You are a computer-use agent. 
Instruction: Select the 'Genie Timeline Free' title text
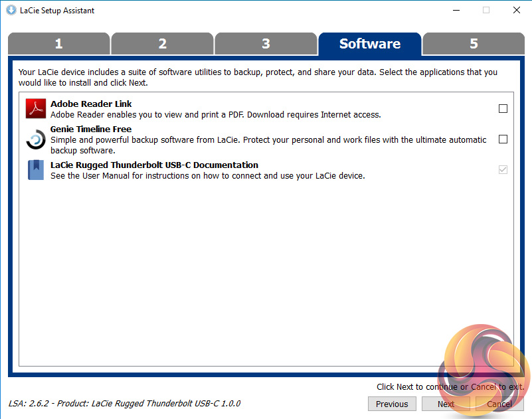coord(91,129)
